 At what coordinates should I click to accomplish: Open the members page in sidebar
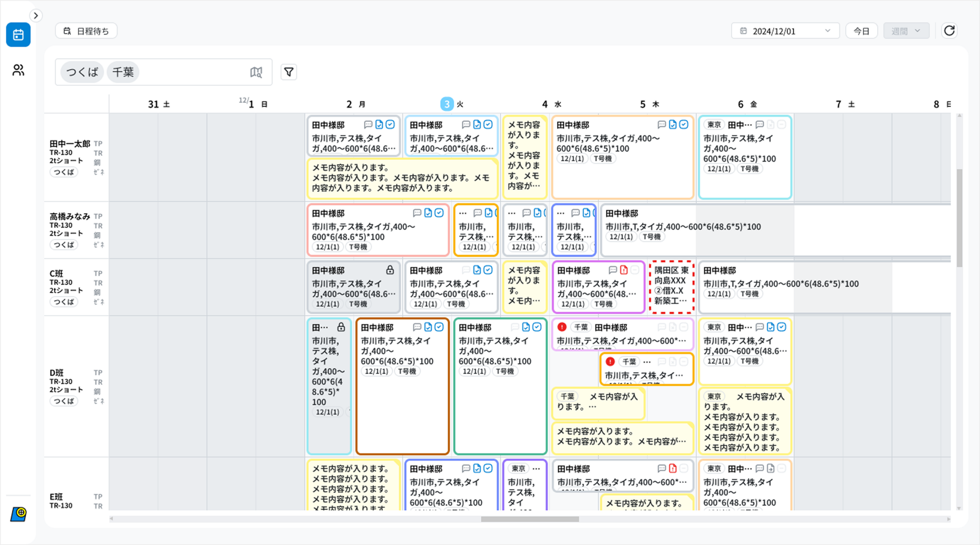coord(18,70)
